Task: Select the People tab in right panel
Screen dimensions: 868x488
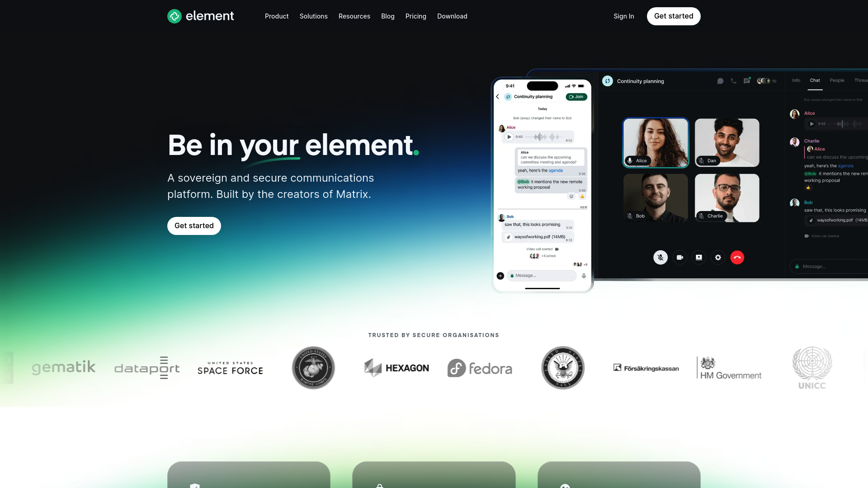Action: tap(836, 80)
